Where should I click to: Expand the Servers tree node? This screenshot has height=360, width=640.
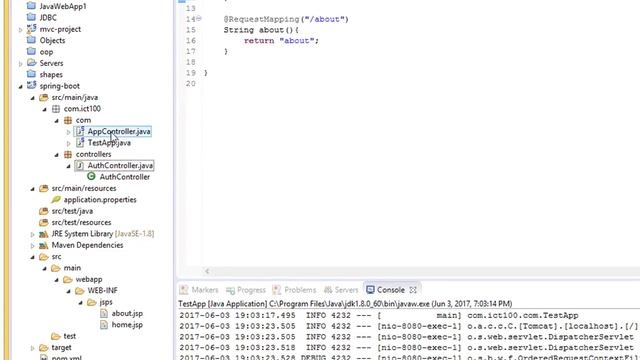coord(20,64)
